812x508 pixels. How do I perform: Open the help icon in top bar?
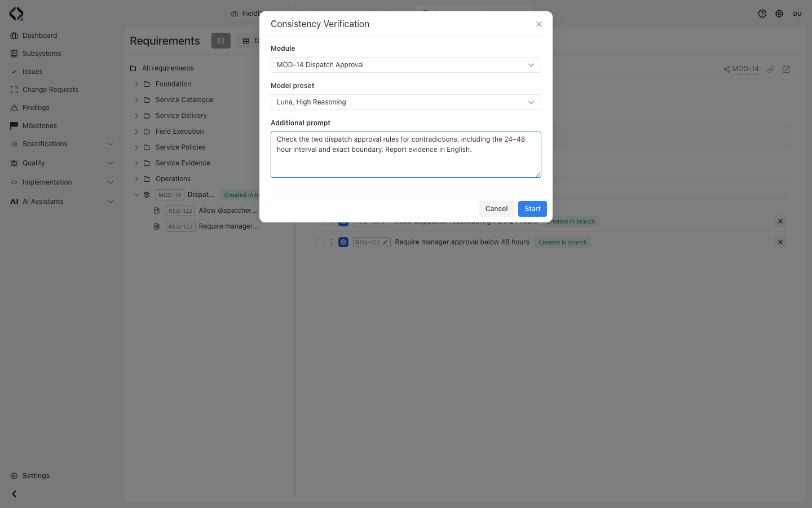[x=762, y=14]
